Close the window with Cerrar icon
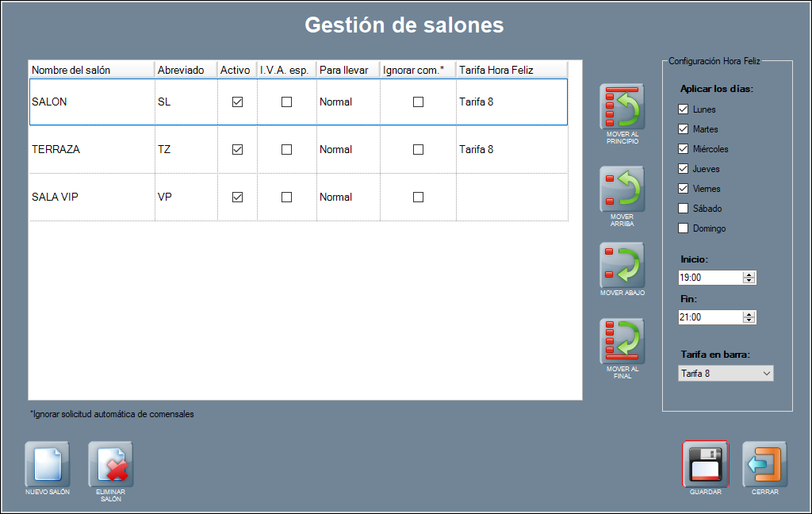The image size is (812, 514). point(764,464)
